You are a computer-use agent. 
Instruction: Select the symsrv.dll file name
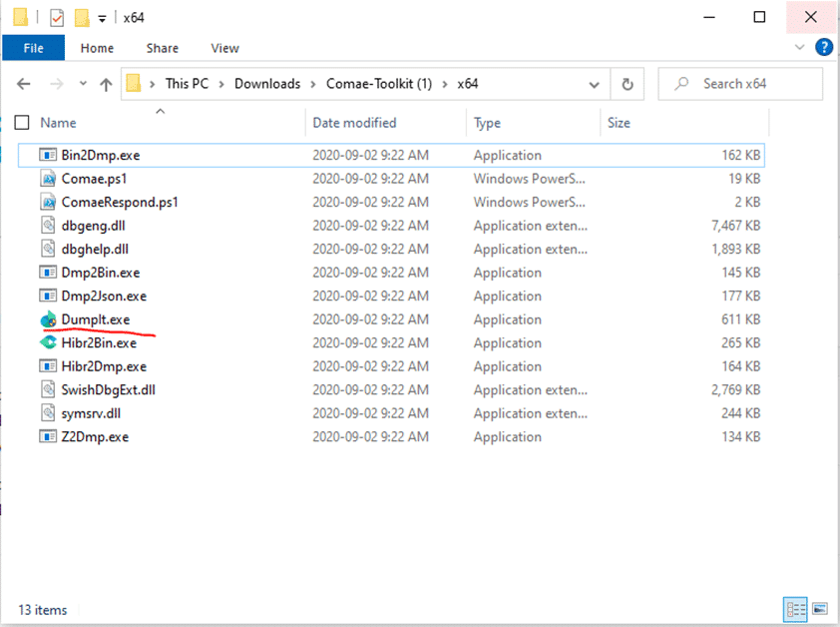click(x=91, y=413)
